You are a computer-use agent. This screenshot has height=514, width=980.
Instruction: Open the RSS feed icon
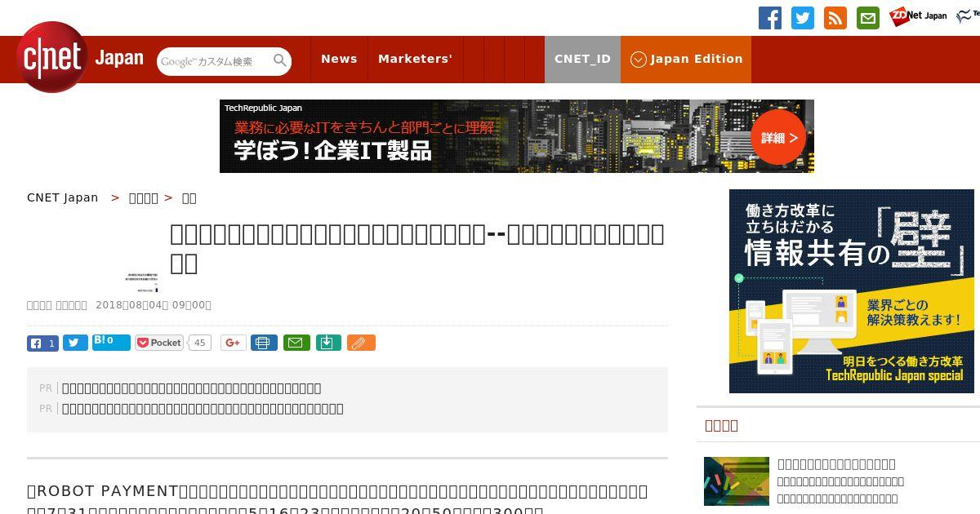click(835, 18)
